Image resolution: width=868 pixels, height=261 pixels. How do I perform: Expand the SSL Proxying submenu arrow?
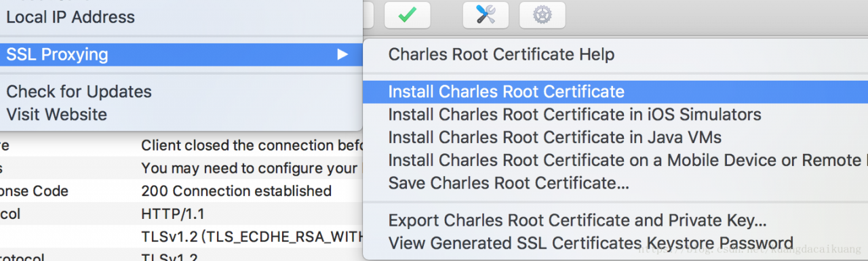click(343, 54)
